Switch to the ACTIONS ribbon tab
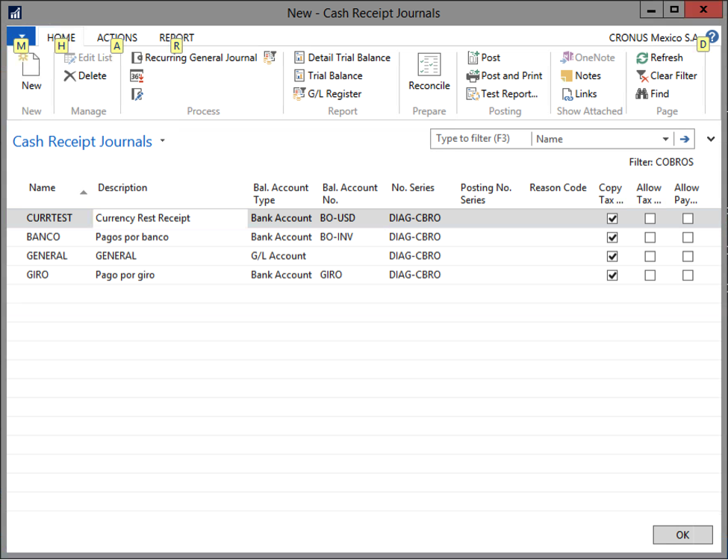The image size is (728, 560). click(117, 37)
